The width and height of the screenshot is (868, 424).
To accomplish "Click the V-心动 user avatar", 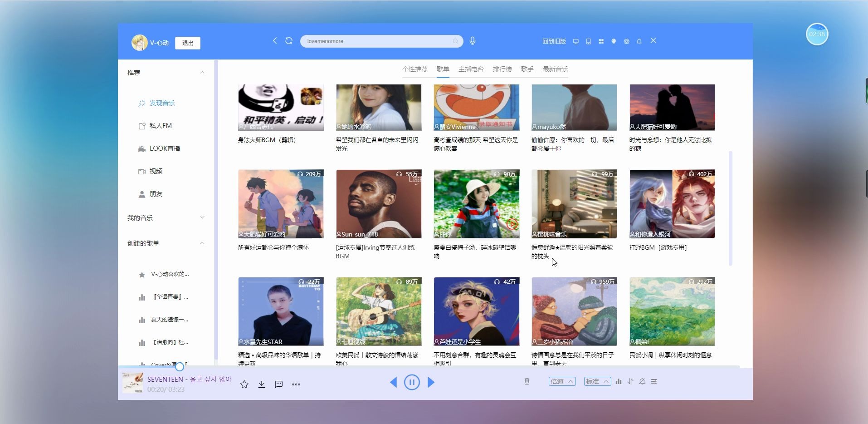I will pos(139,43).
